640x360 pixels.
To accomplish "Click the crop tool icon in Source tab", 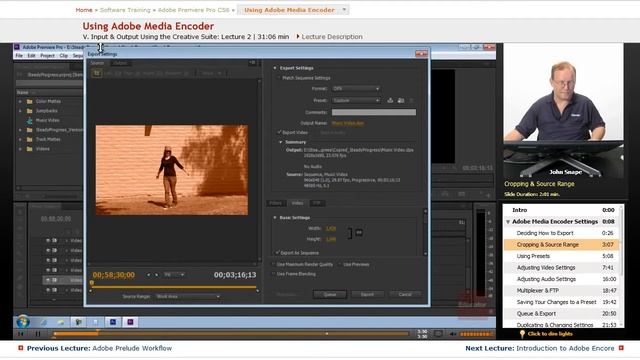I will pos(97,73).
